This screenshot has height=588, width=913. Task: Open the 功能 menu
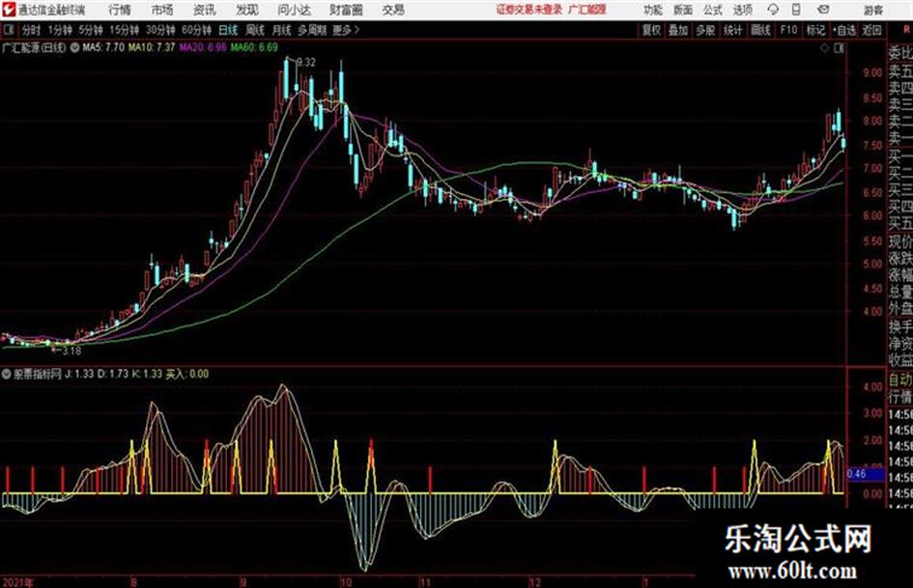(653, 10)
